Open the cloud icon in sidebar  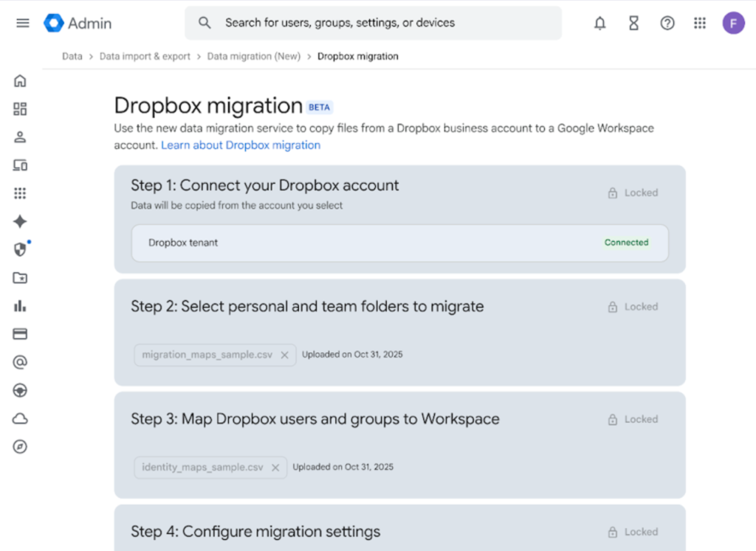20,418
